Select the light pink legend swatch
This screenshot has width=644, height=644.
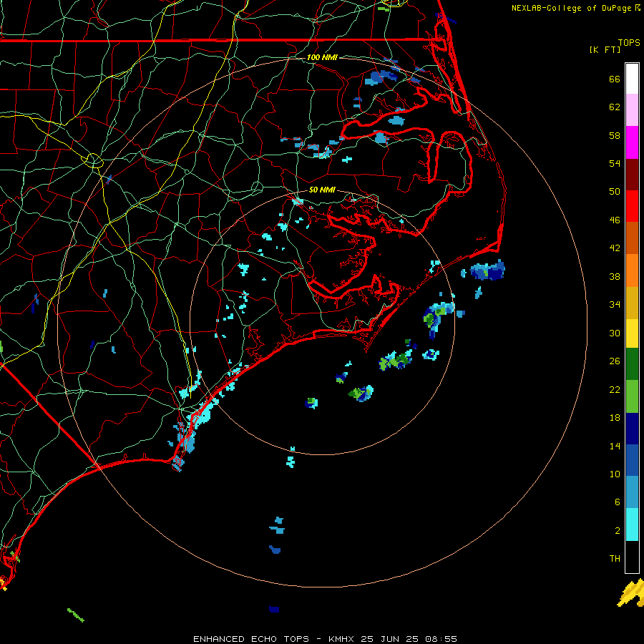[632, 110]
